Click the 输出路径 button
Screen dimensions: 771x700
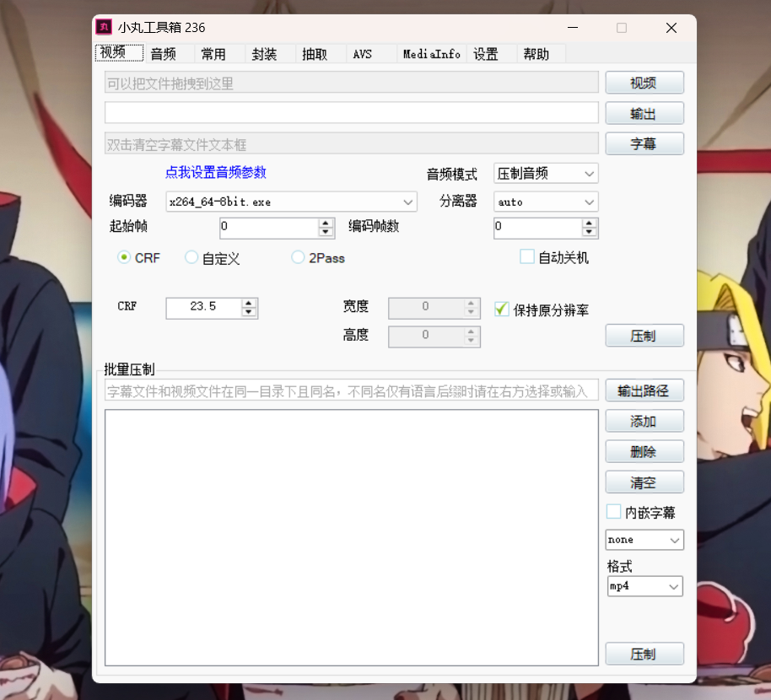[644, 390]
